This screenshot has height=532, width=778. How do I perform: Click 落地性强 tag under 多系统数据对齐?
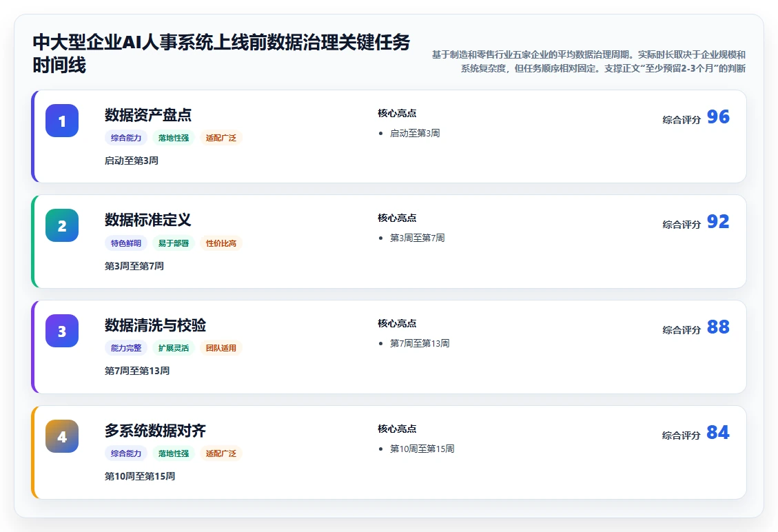[174, 453]
